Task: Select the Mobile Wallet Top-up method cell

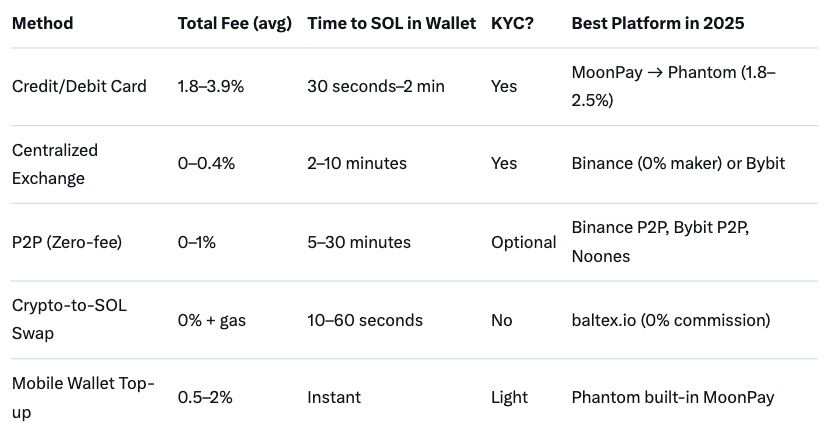Action: point(83,397)
